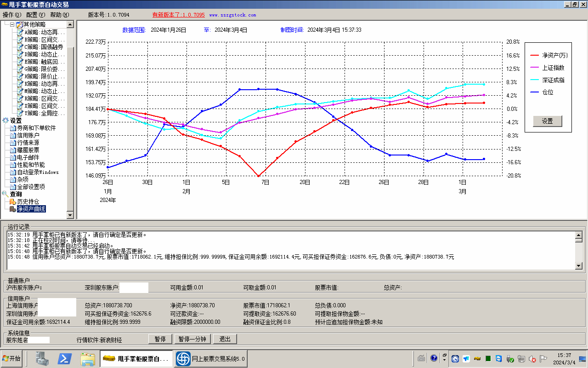
Task: Click the icon beside H策略:限价止...
Action: pos(20,76)
